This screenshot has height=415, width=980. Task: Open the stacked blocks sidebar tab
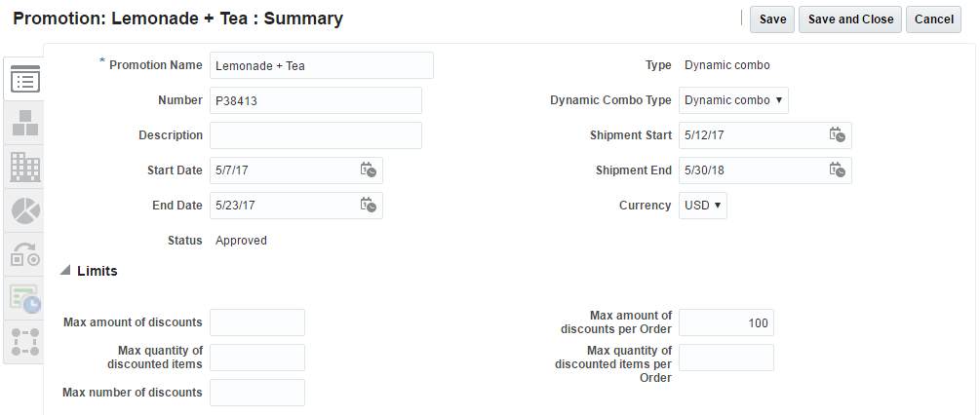point(24,124)
